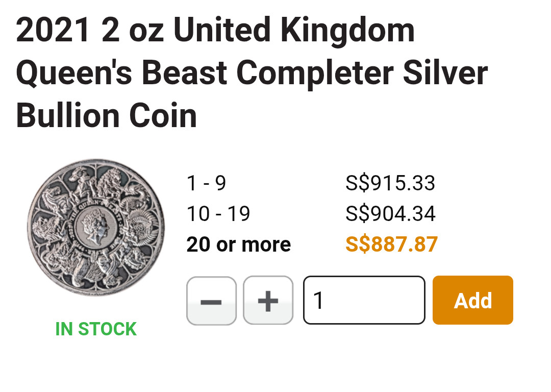Click the IN STOCK status label
The height and width of the screenshot is (392, 551).
point(96,329)
